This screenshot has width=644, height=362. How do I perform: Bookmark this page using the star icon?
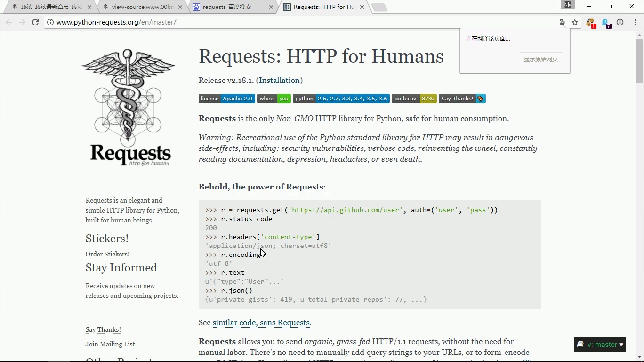pos(575,22)
